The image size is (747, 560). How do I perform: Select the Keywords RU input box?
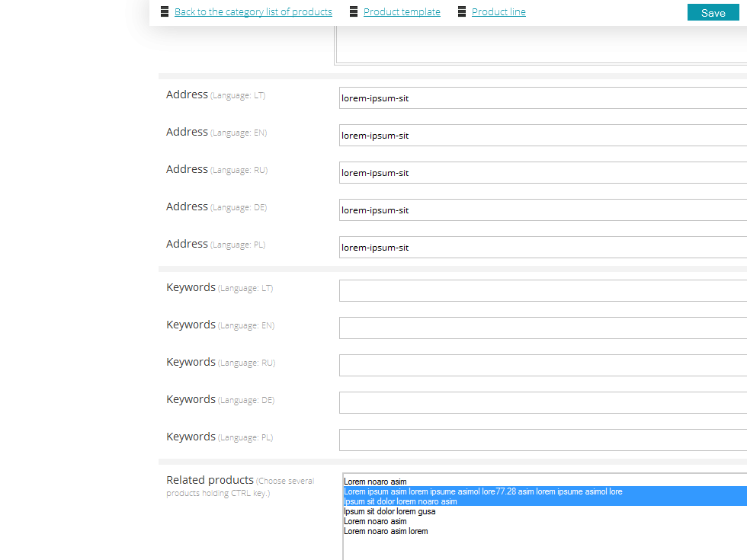[543, 366]
